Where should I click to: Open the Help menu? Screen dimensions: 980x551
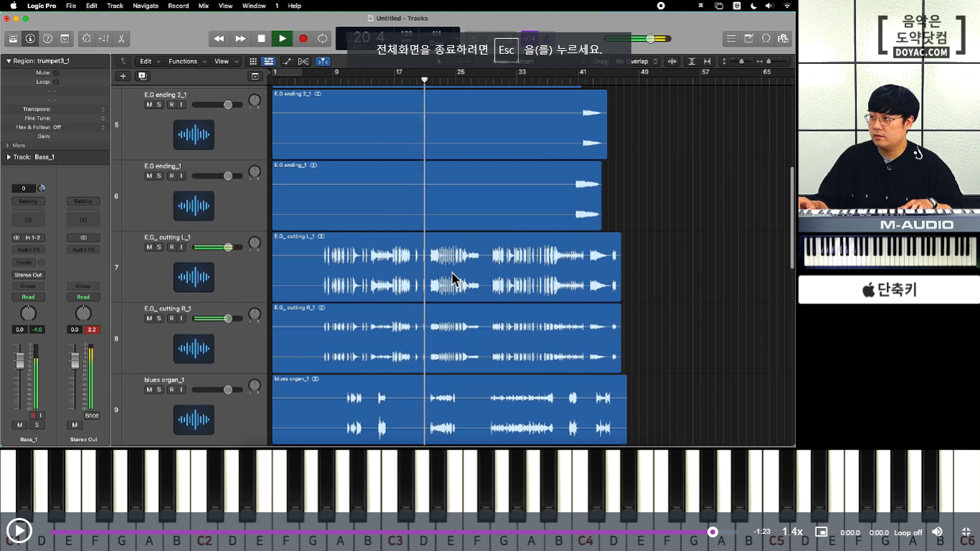pos(294,6)
